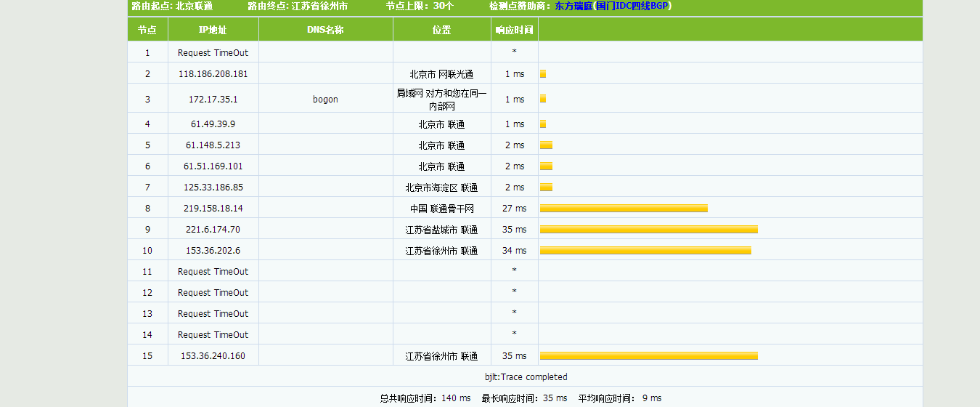Click the 北京市 网联光通 location cell
The image size is (980, 407).
click(x=441, y=74)
